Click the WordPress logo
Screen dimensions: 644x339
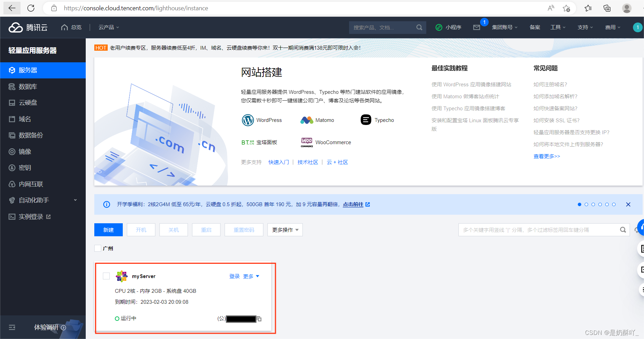coord(248,120)
